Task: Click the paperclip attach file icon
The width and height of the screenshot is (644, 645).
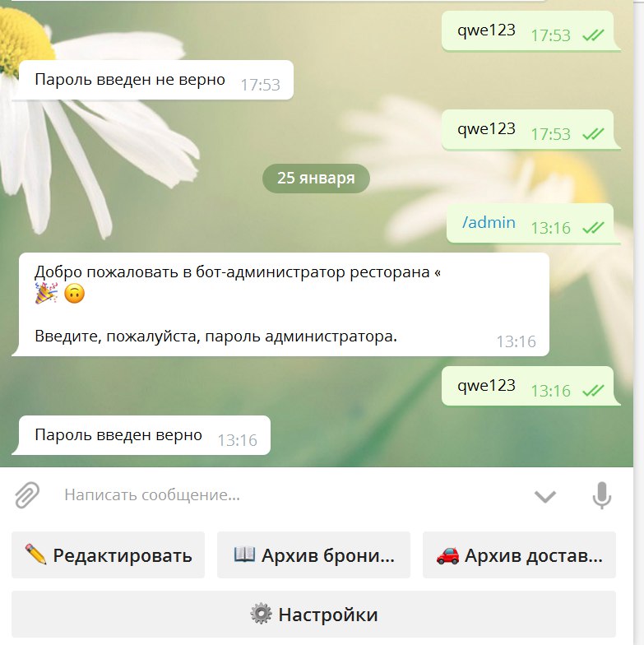Action: [27, 495]
